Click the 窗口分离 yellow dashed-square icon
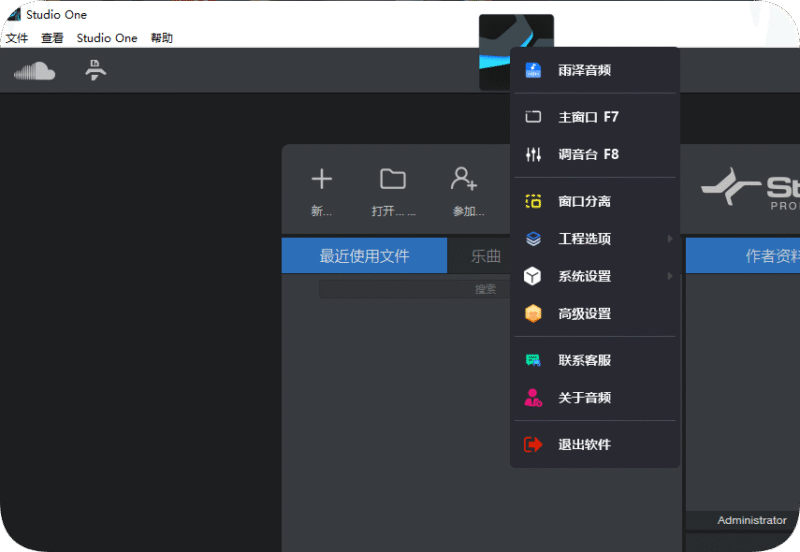 point(533,201)
